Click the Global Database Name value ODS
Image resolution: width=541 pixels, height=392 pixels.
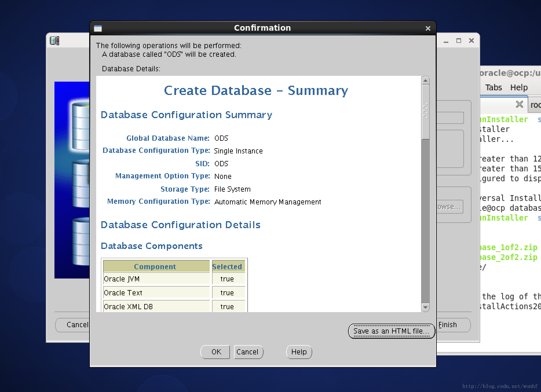pyautogui.click(x=221, y=138)
